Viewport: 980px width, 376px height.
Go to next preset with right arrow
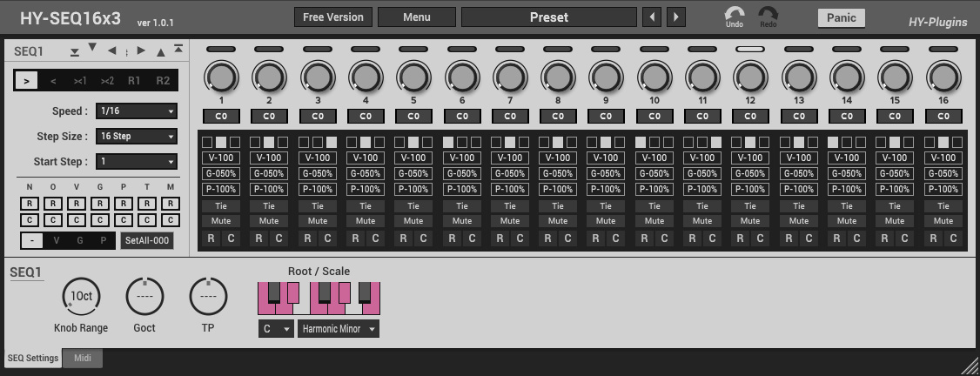[676, 17]
